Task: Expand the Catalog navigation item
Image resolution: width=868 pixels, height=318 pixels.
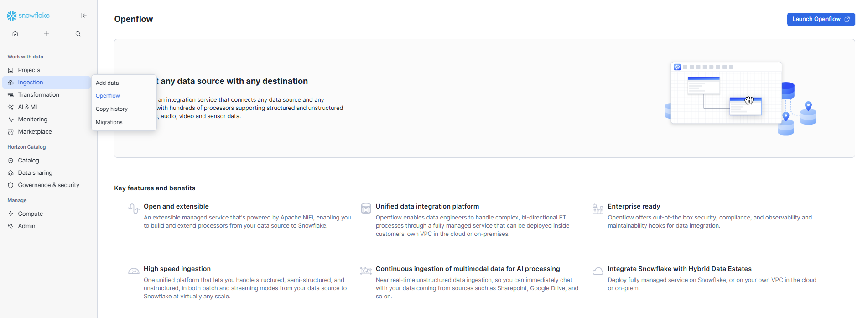Action: pos(28,161)
